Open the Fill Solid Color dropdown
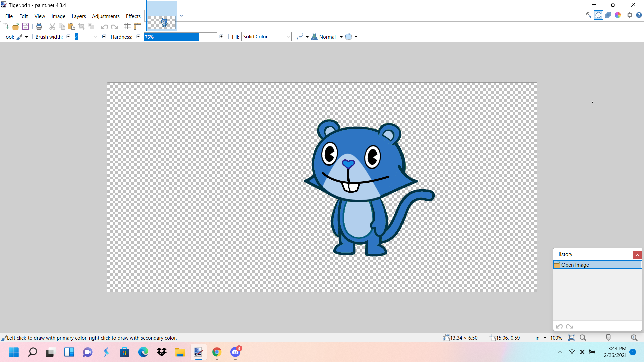 click(266, 37)
